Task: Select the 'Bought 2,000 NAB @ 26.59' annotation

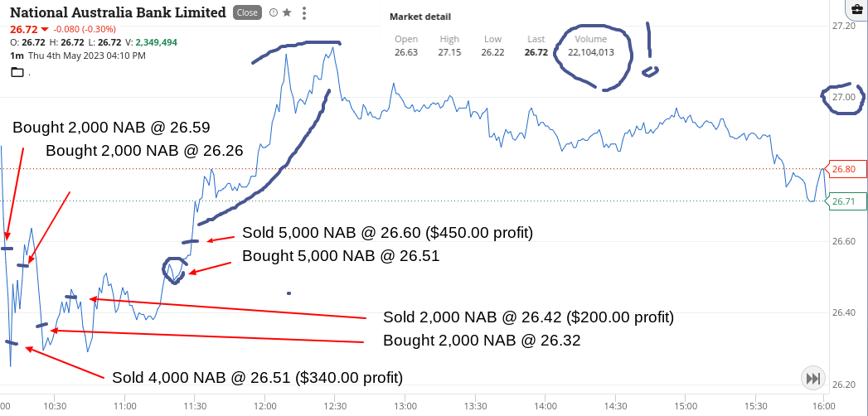Action: pyautogui.click(x=111, y=128)
